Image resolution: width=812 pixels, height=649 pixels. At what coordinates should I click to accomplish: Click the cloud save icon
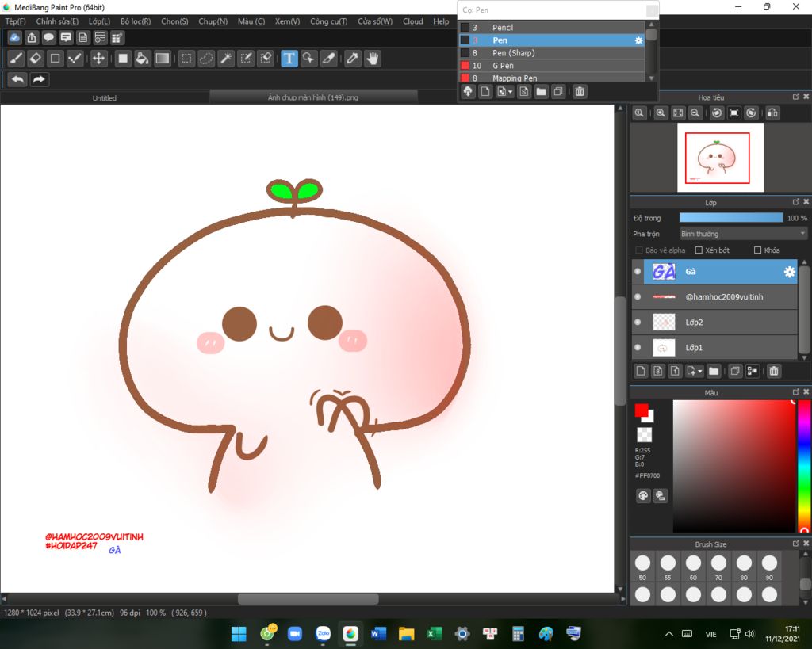click(x=14, y=37)
